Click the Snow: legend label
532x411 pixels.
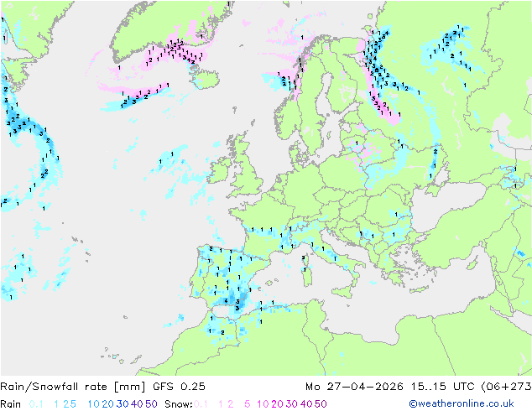179,404
